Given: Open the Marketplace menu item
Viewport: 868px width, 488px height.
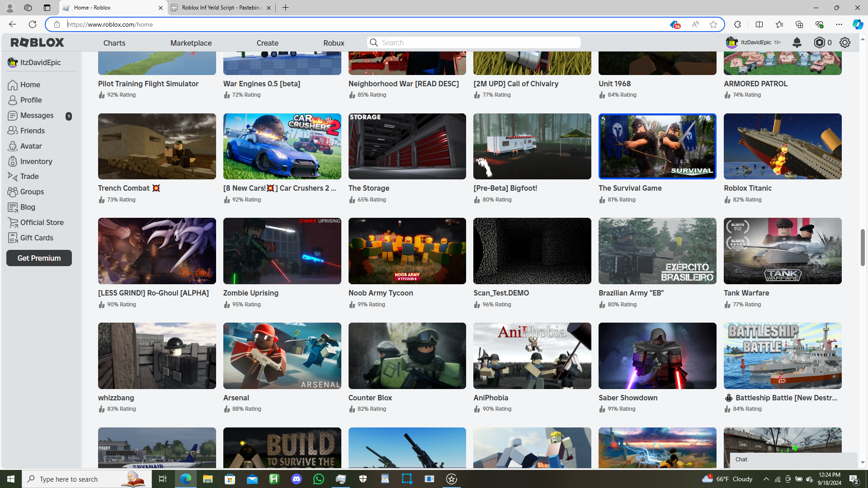Looking at the screenshot, I should 191,43.
